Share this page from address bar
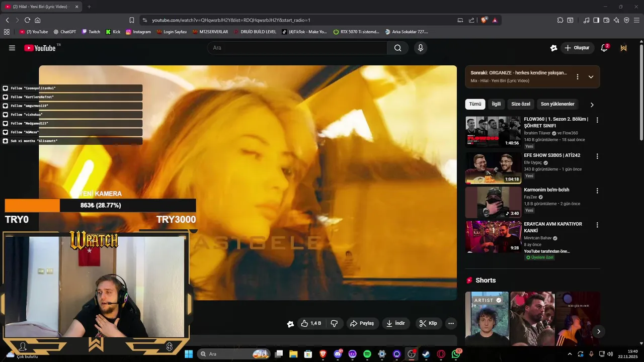The width and height of the screenshot is (644, 362). coord(471,20)
